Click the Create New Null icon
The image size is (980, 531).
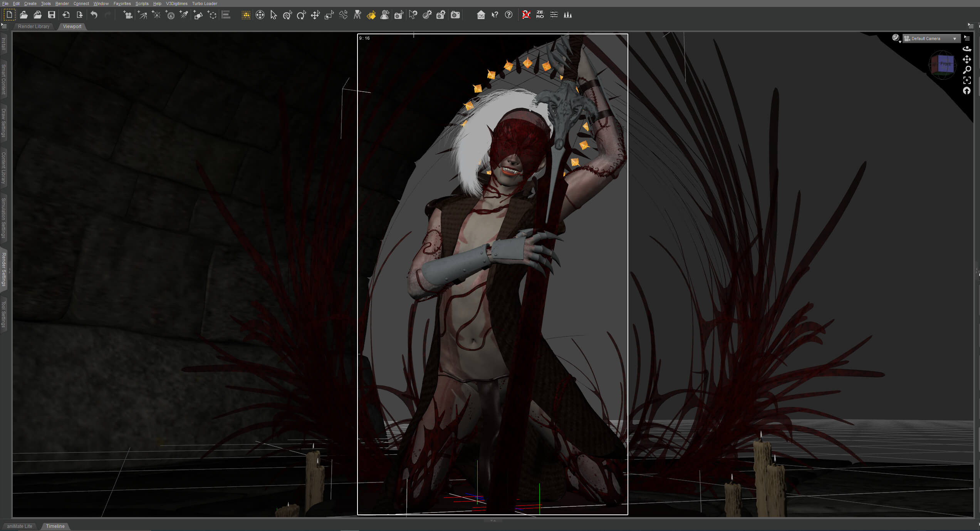tap(212, 15)
